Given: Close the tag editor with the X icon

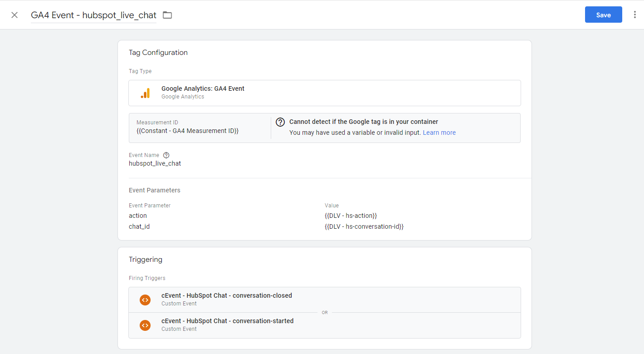Looking at the screenshot, I should pyautogui.click(x=14, y=15).
